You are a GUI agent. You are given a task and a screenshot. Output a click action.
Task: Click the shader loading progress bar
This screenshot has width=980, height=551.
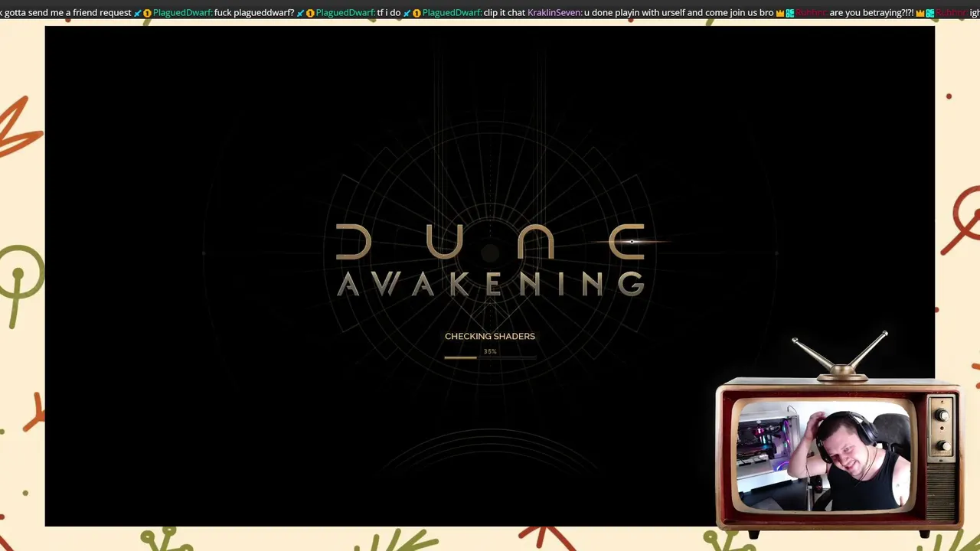point(490,357)
